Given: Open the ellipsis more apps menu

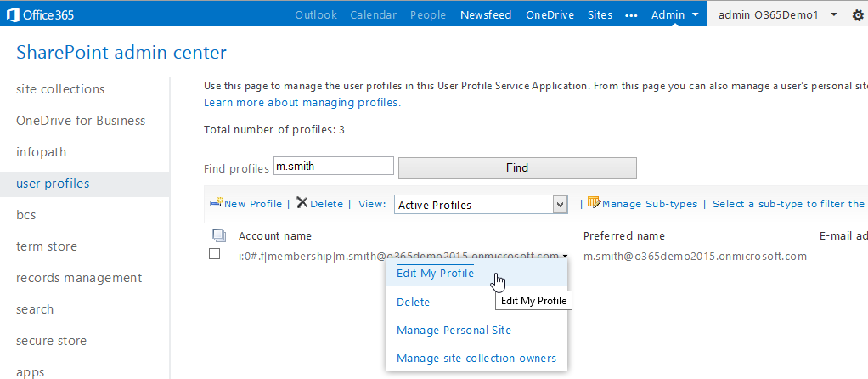Looking at the screenshot, I should pyautogui.click(x=631, y=15).
